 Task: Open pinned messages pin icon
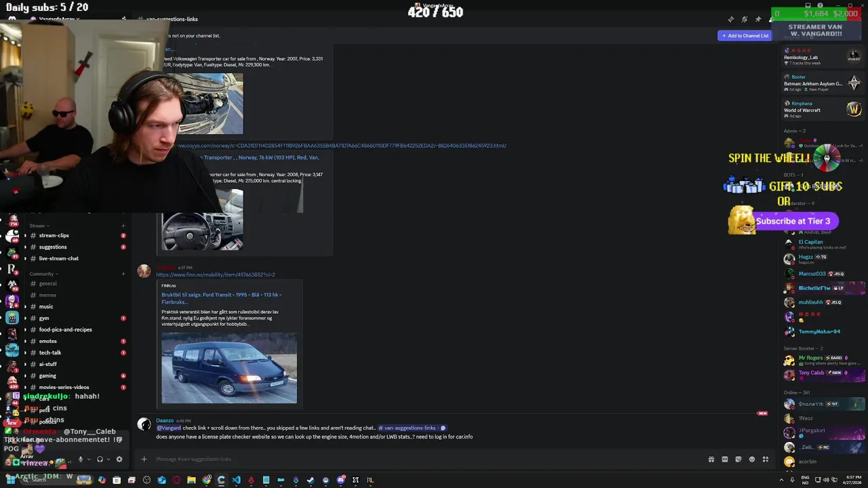click(x=758, y=19)
